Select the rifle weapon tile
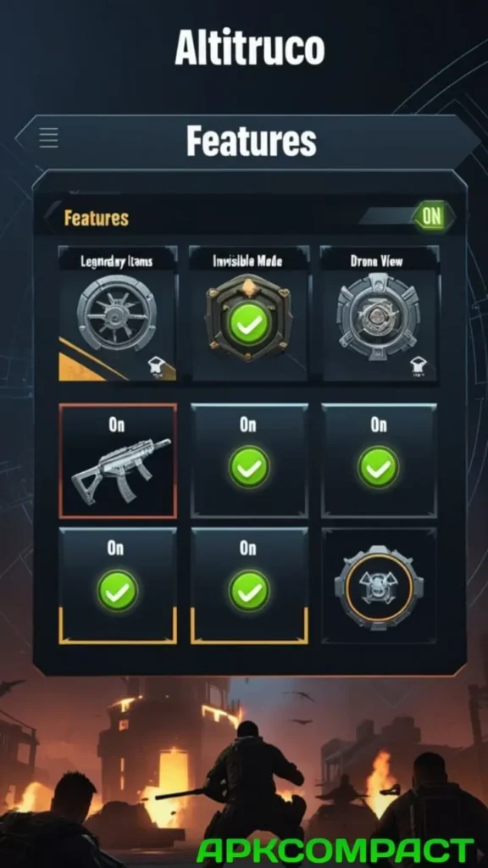The image size is (488, 868). click(118, 460)
